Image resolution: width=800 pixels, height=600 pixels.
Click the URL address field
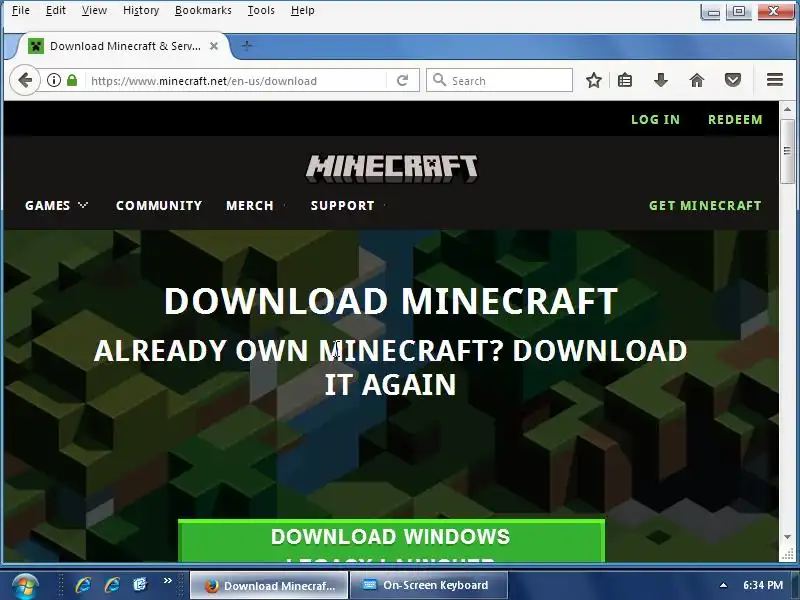(235, 81)
